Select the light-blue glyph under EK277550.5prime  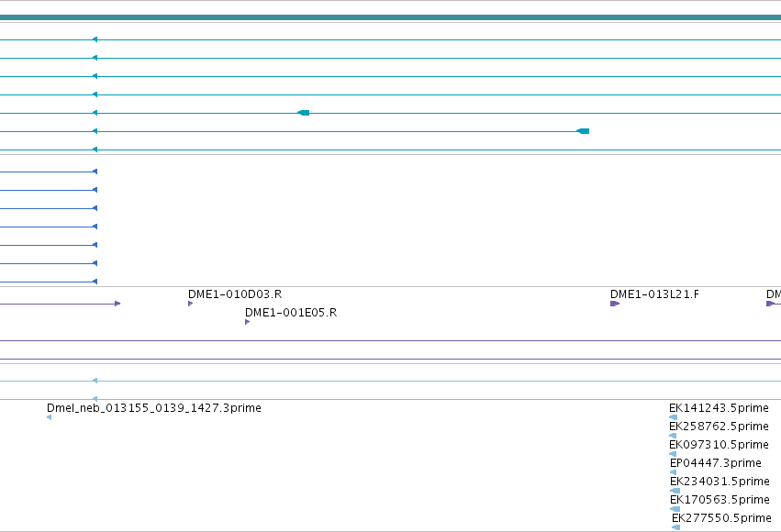[x=675, y=527]
